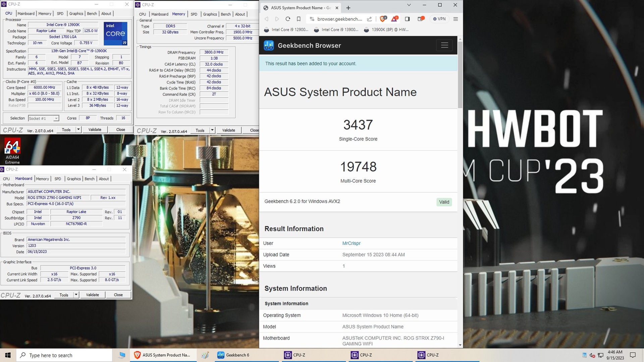Open Bench tab in top-left CPU-Z window
This screenshot has width=644, height=362.
point(92,13)
